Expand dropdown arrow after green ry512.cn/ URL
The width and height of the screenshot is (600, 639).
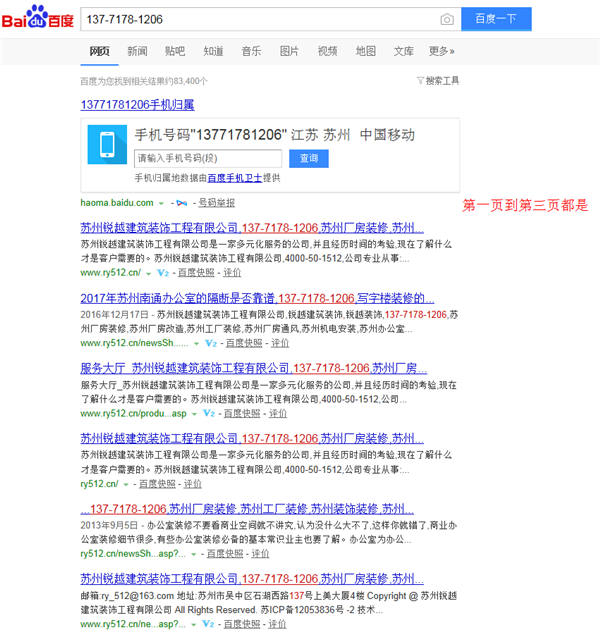point(126,485)
